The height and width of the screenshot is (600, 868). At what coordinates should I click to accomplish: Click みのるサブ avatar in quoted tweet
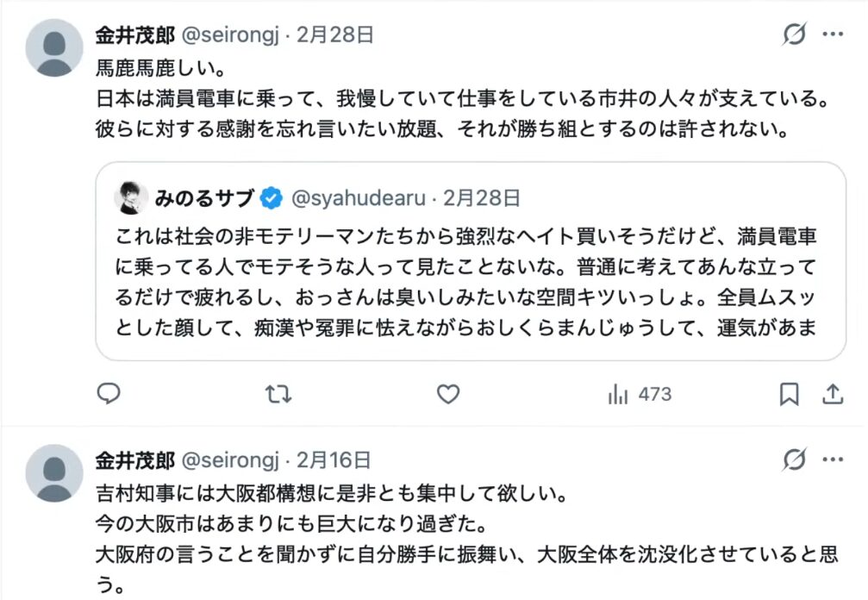tap(132, 198)
